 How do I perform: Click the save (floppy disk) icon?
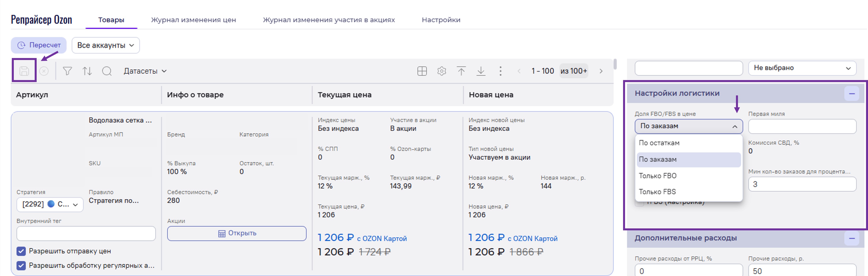24,71
